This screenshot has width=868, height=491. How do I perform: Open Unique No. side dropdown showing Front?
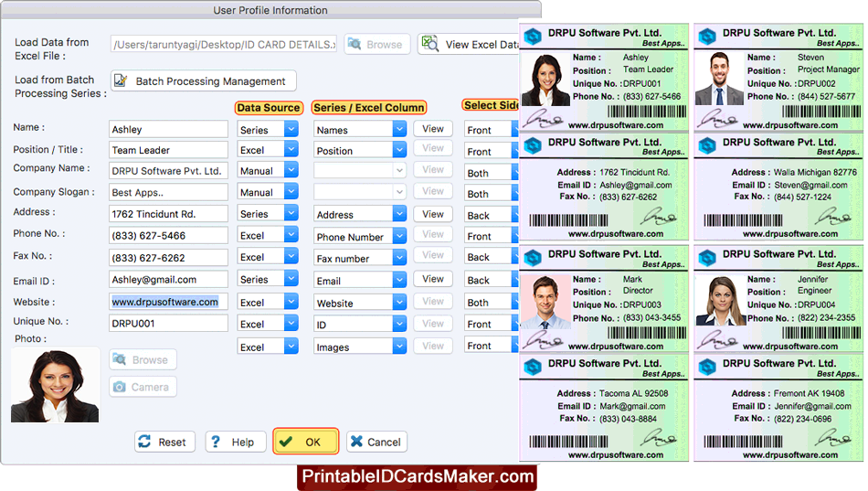pos(491,324)
